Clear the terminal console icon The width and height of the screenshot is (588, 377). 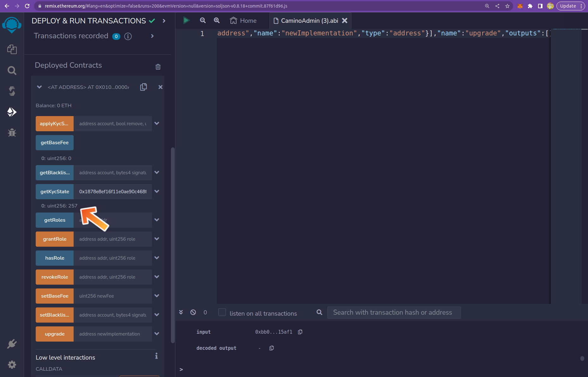[193, 312]
